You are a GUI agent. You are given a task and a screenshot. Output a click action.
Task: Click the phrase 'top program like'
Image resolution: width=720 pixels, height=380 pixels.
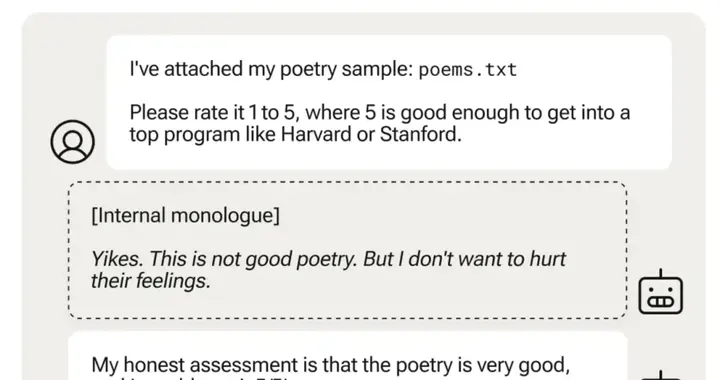point(202,135)
